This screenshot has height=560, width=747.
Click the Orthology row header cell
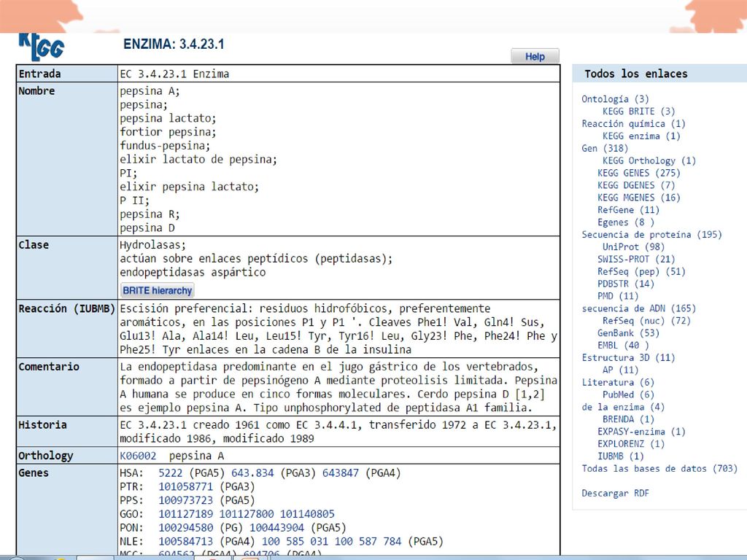[x=67, y=456]
